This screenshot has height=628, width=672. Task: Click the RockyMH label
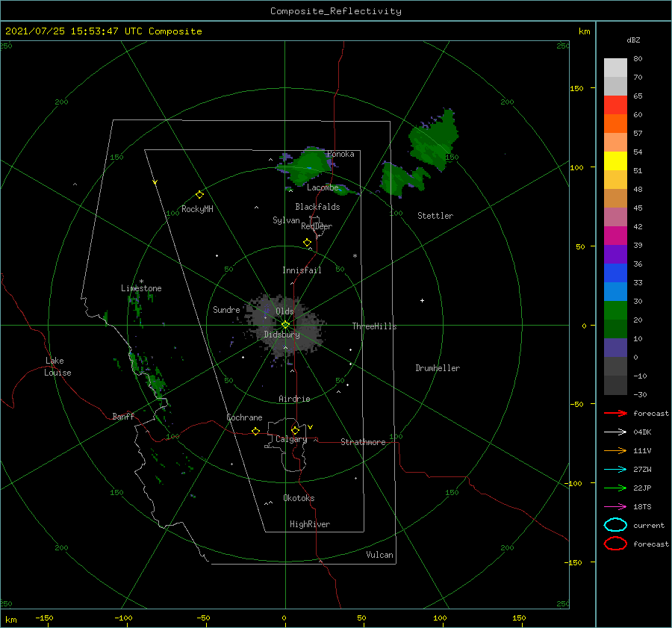point(197,209)
